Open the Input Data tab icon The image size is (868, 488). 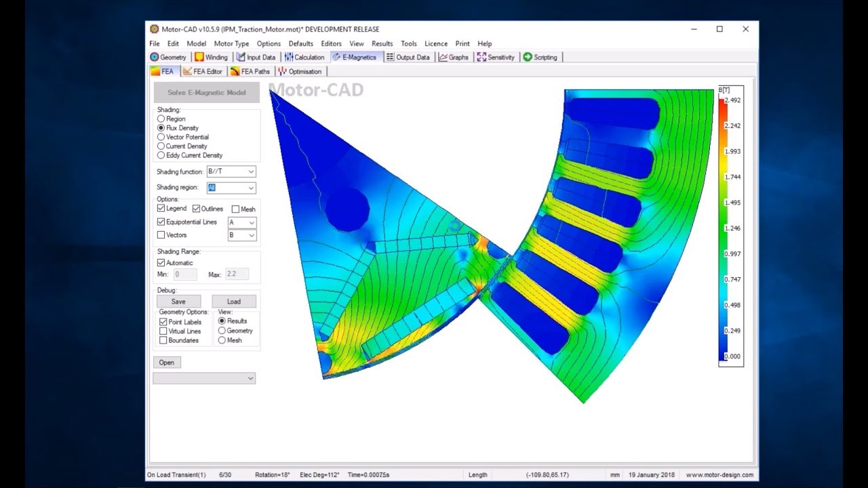tap(241, 58)
